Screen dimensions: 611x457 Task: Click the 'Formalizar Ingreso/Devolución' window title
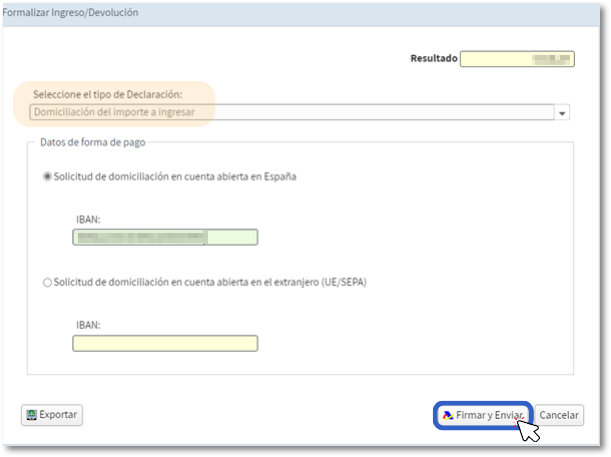pyautogui.click(x=70, y=13)
